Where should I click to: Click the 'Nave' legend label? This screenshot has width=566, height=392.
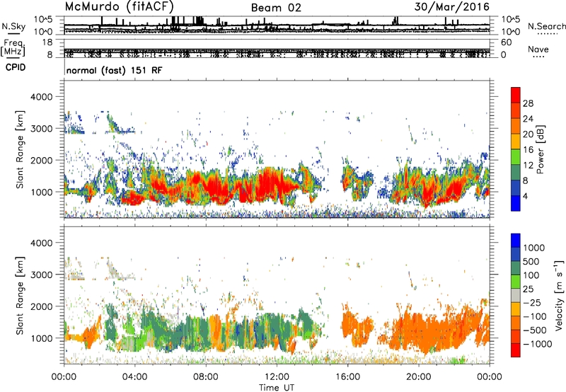click(x=538, y=49)
